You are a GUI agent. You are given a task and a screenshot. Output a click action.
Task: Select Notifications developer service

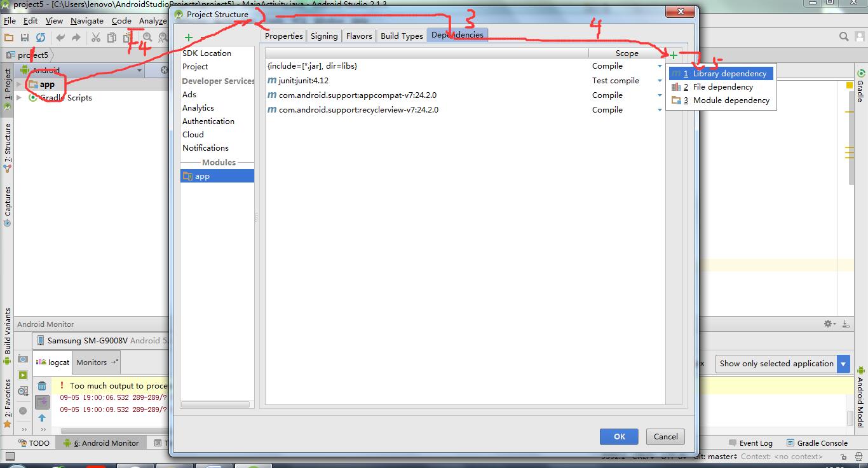click(205, 148)
